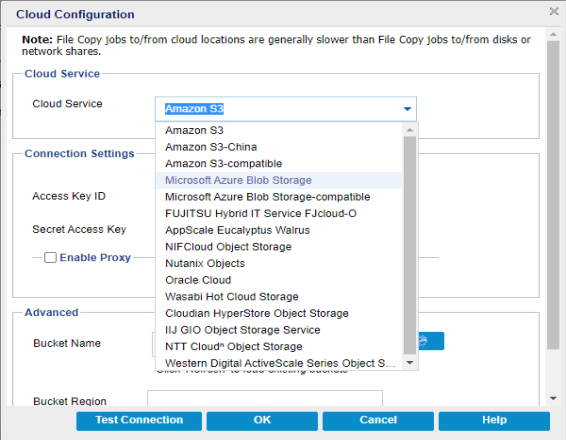Image resolution: width=566 pixels, height=440 pixels.
Task: Choose Microsoft Azure Blob Storage-compatible
Action: (x=279, y=197)
